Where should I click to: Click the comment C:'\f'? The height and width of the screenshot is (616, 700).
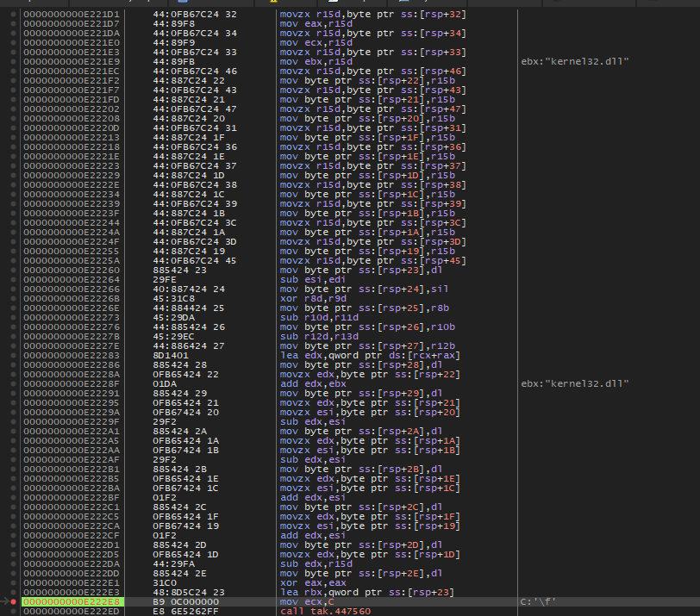click(x=539, y=601)
